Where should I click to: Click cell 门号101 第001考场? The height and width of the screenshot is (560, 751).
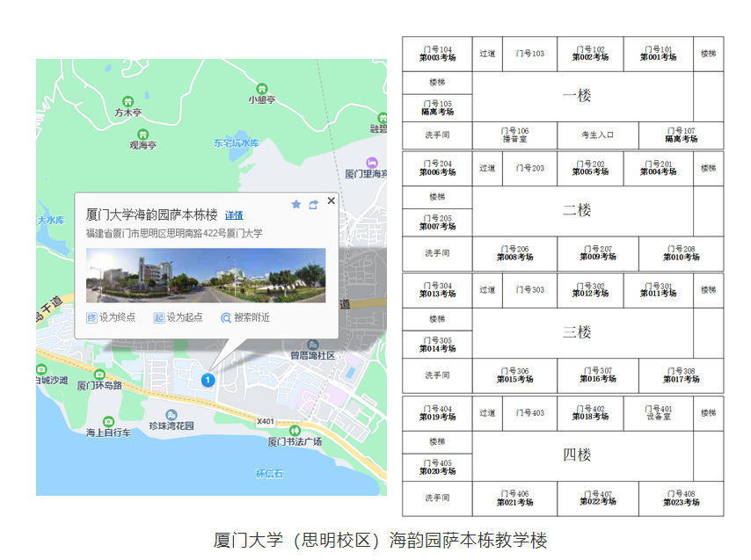point(659,54)
